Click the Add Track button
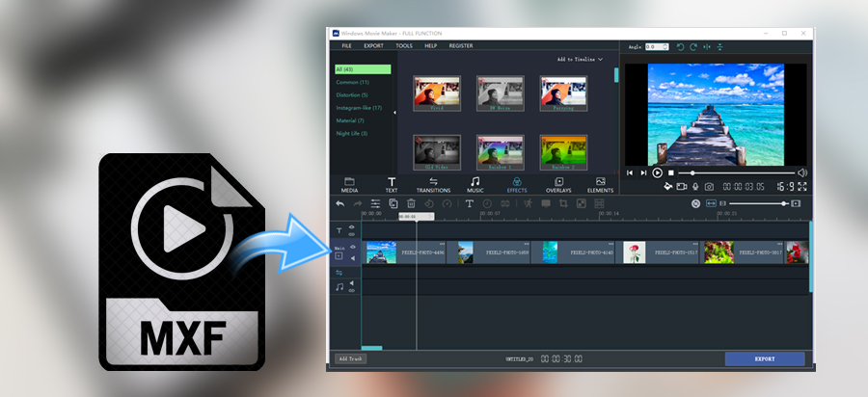868x397 pixels. click(x=350, y=358)
